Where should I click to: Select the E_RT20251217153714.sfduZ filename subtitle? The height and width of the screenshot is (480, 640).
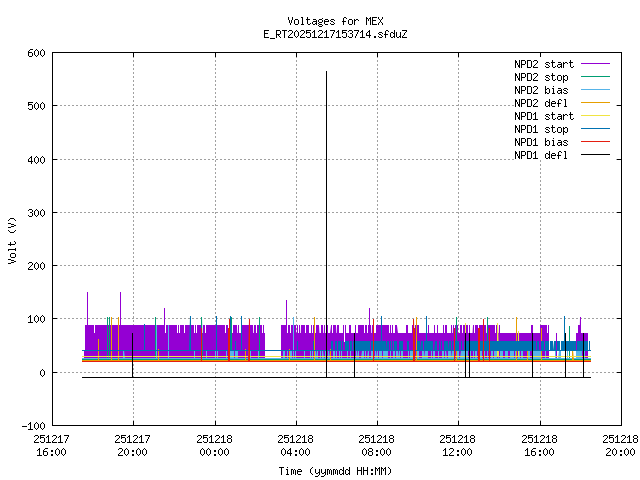tap(335, 34)
